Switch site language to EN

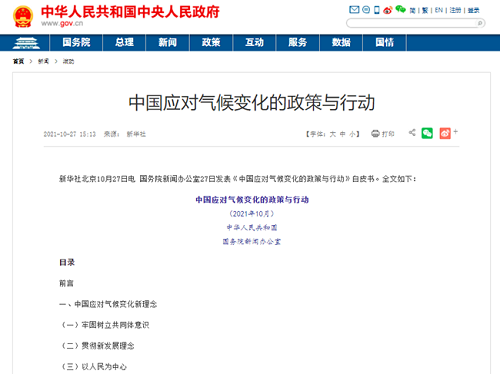tap(439, 10)
